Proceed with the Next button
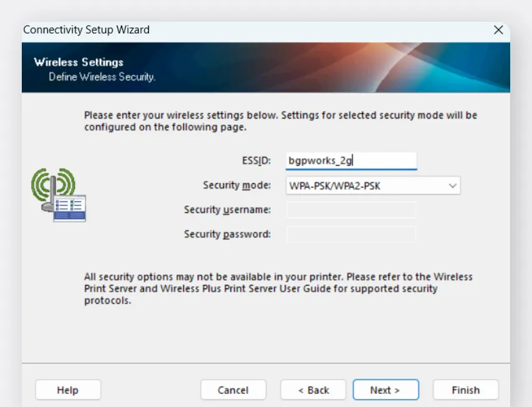 [385, 390]
